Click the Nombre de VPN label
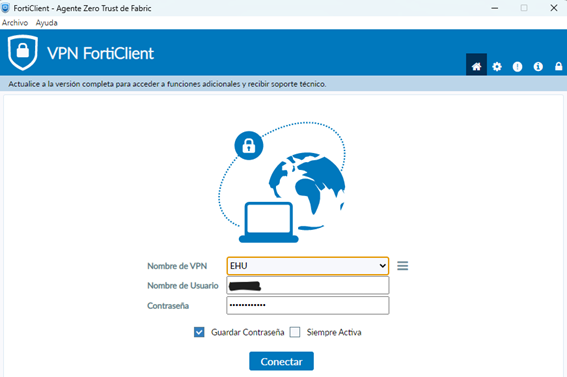567x377 pixels. pyautogui.click(x=177, y=266)
